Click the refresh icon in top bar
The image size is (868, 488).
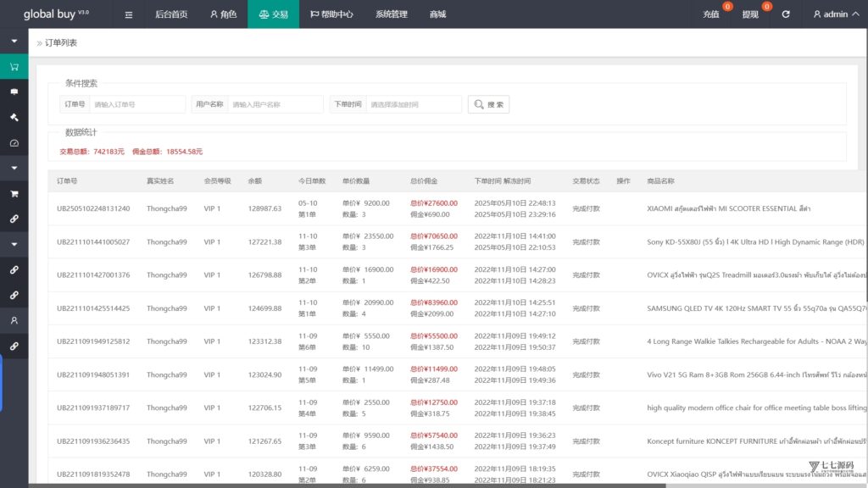coord(786,14)
